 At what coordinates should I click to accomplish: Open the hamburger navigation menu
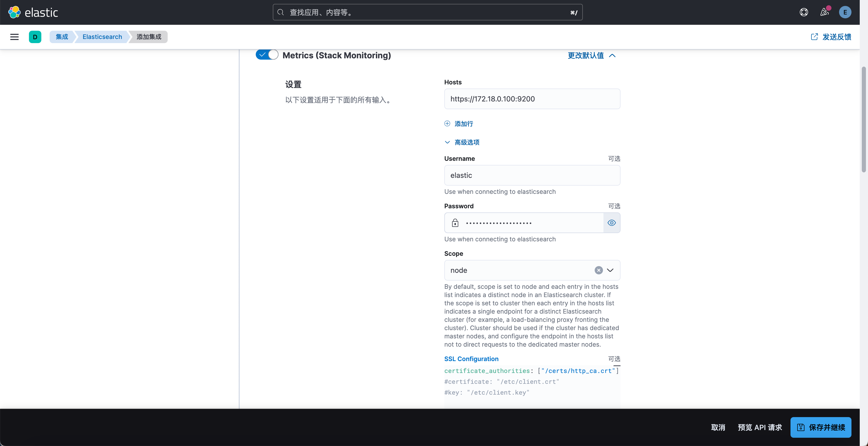[x=14, y=37]
